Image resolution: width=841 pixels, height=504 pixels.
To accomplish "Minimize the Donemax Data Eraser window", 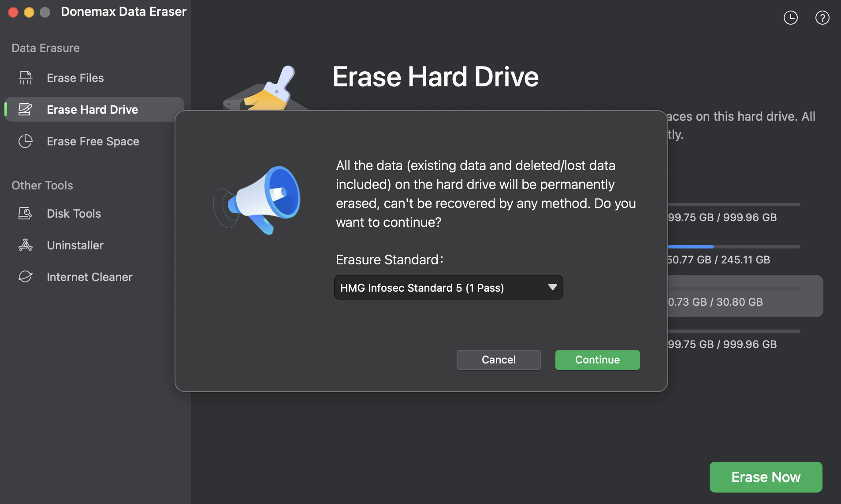I will (x=29, y=12).
